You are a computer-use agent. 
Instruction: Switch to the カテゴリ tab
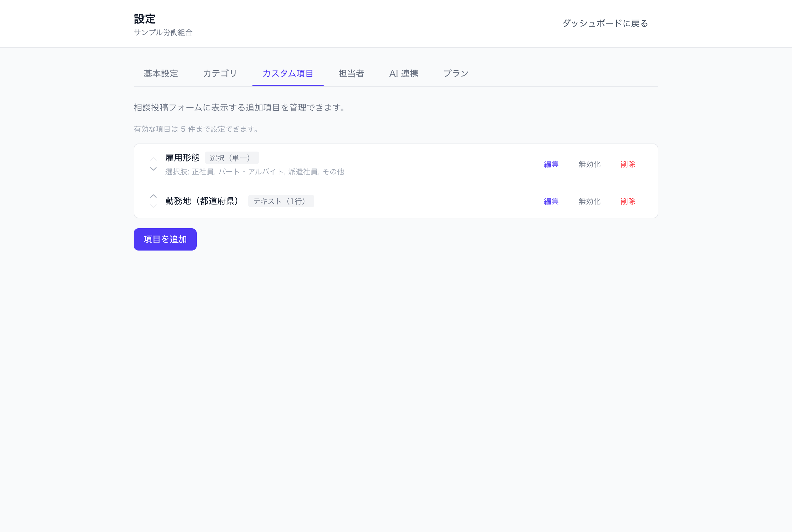(x=220, y=74)
